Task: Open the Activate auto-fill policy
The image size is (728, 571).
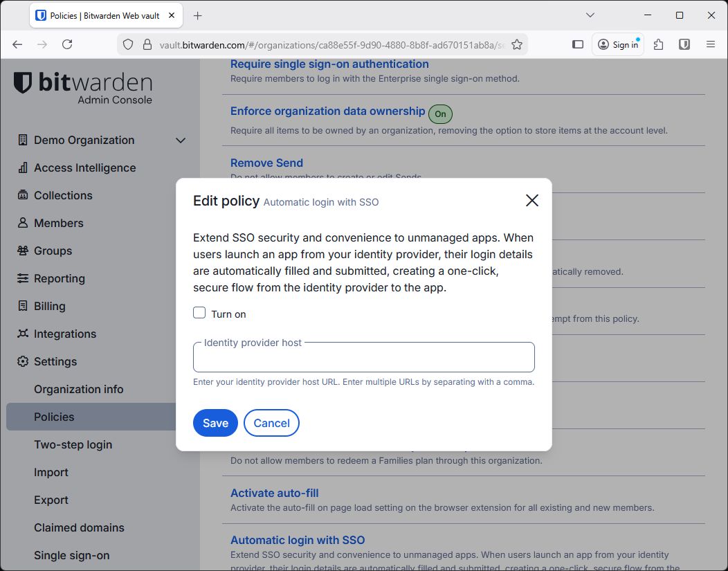Action: pos(274,493)
